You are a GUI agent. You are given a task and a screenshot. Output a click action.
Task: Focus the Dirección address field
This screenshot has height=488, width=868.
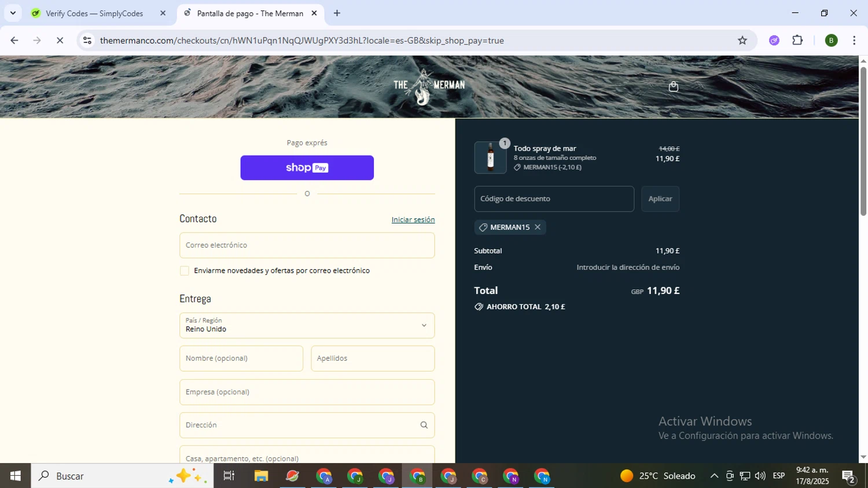coord(307,425)
